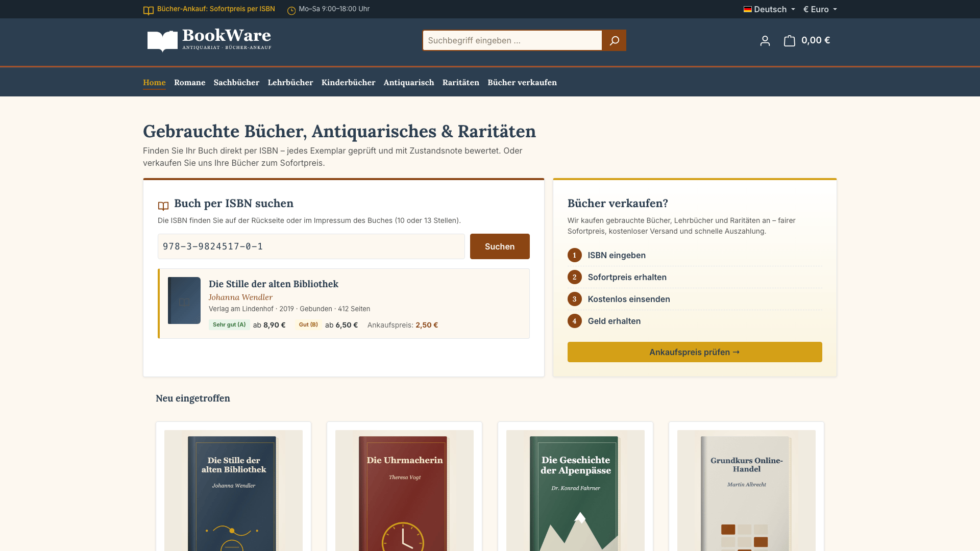Open the Deutsch language dropdown

769,9
